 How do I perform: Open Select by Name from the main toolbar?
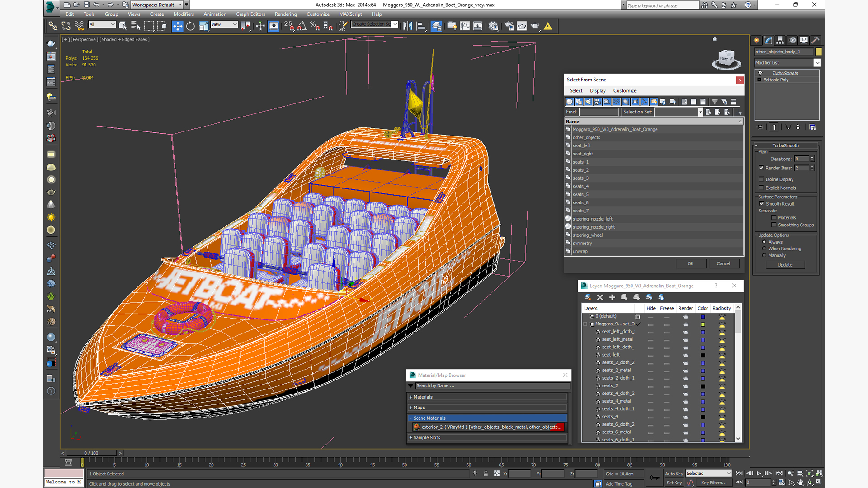(135, 26)
